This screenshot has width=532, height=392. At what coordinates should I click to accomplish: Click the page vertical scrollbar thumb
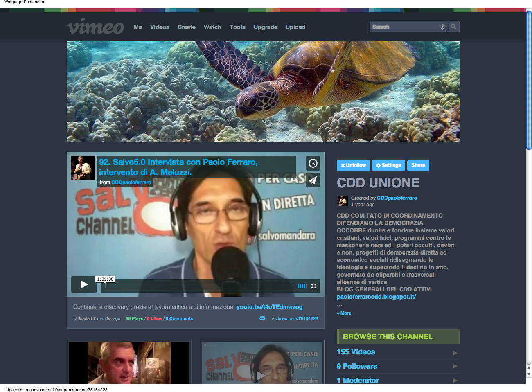click(x=529, y=80)
